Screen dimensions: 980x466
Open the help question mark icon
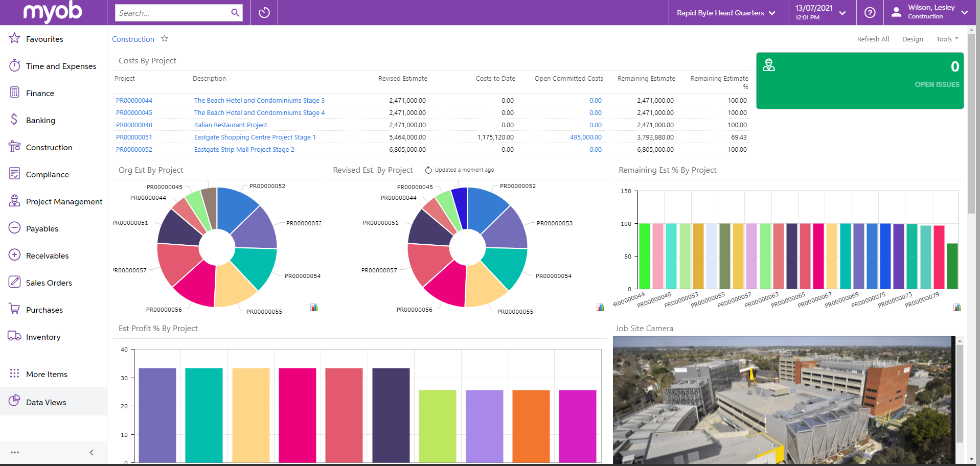[x=870, y=13]
